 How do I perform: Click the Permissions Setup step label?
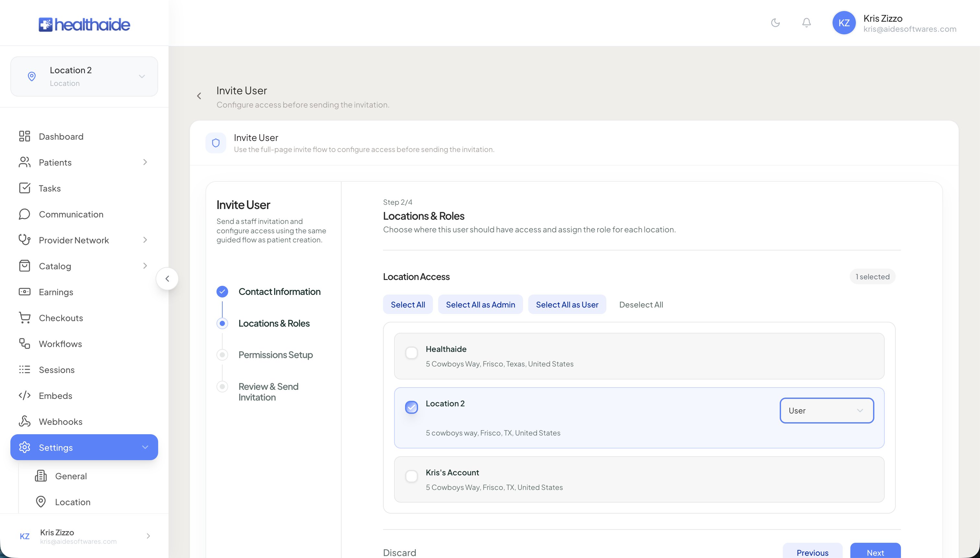275,355
